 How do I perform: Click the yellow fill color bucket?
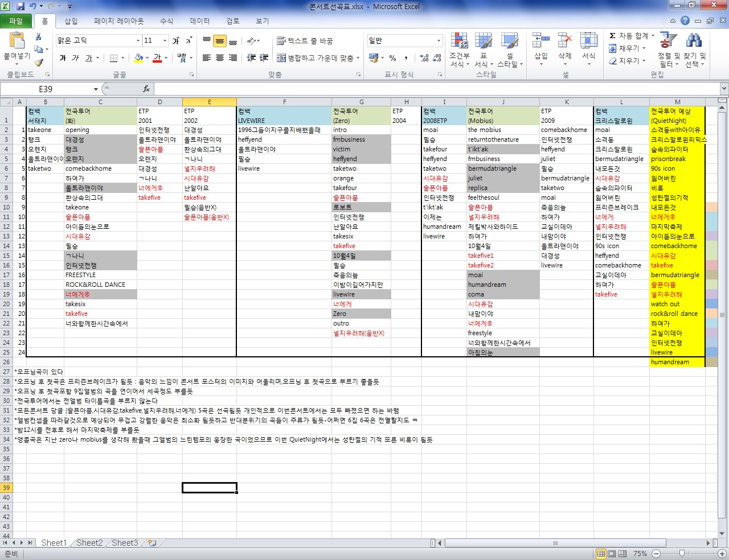[138, 58]
